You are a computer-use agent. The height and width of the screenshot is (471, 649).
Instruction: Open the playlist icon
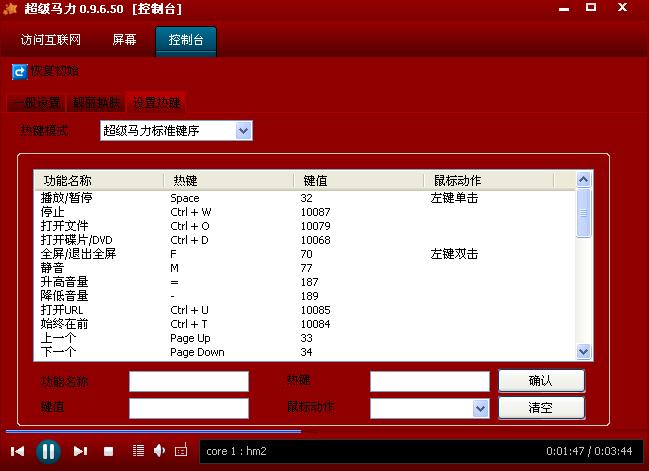tap(138, 450)
